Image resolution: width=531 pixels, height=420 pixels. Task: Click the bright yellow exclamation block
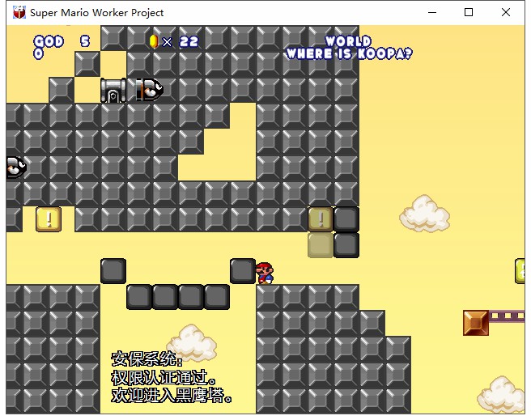[49, 219]
